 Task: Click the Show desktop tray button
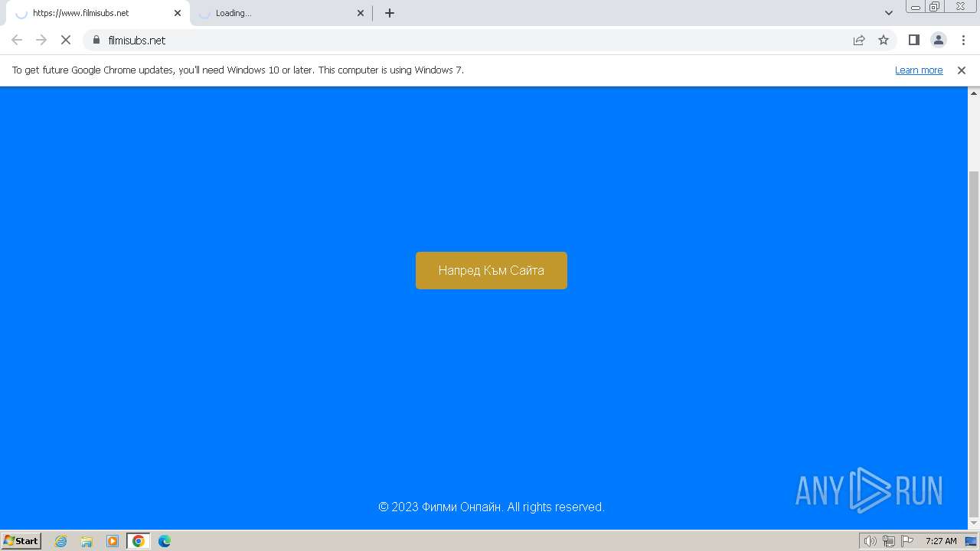click(x=972, y=541)
